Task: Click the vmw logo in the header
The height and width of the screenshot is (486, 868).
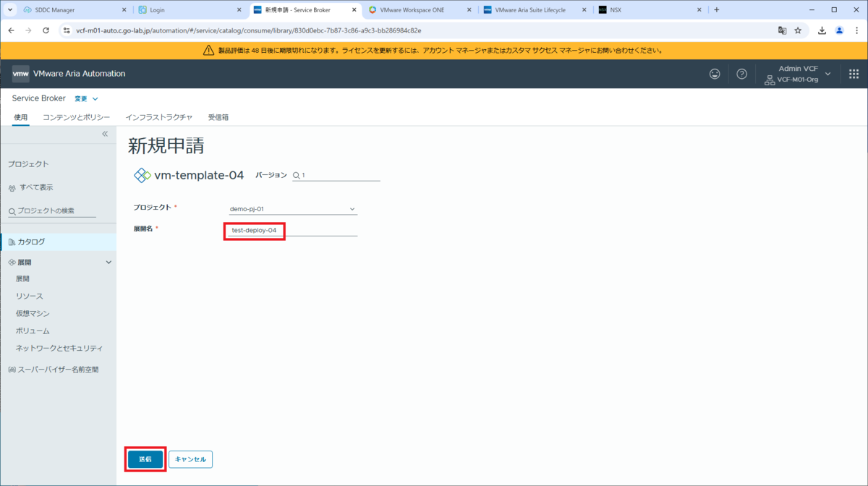Action: coord(21,74)
